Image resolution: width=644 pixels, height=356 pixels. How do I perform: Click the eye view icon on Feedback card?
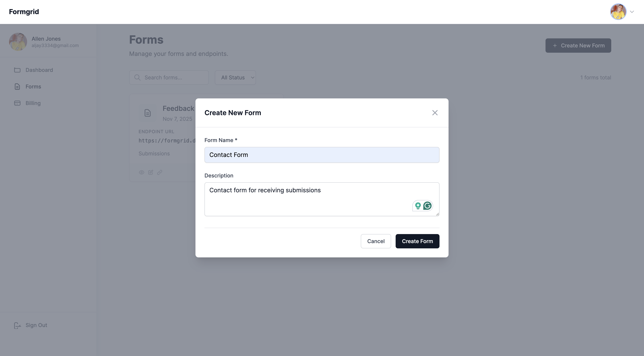[x=141, y=172]
